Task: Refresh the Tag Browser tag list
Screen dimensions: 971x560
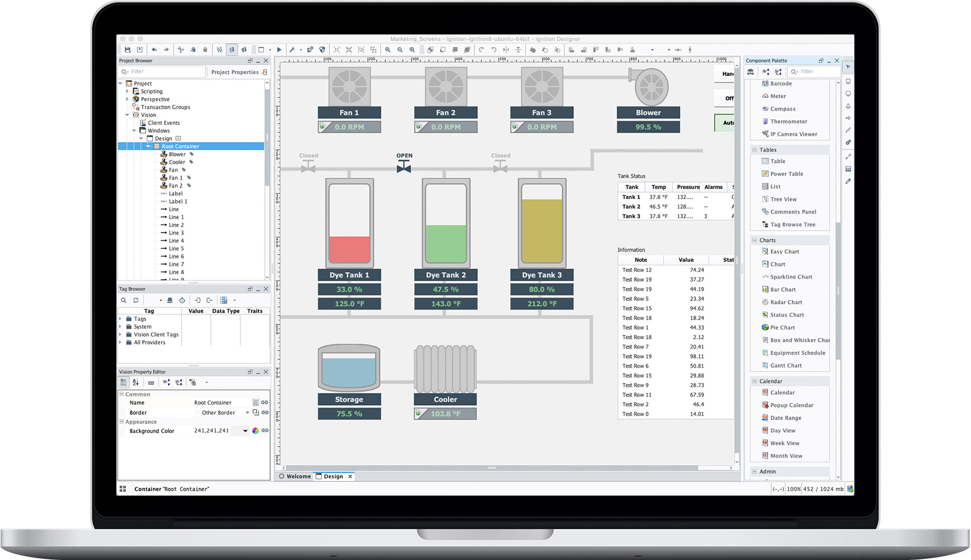Action: pos(136,300)
